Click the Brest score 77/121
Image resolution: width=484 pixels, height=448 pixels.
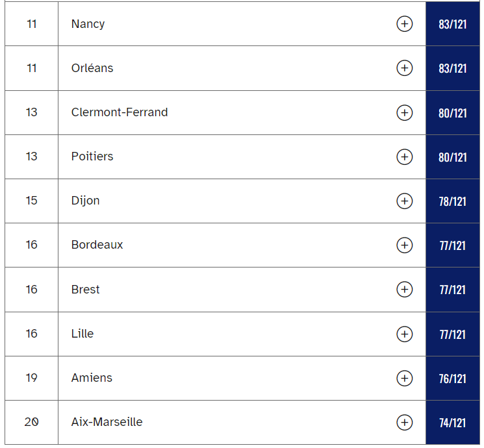tap(452, 290)
